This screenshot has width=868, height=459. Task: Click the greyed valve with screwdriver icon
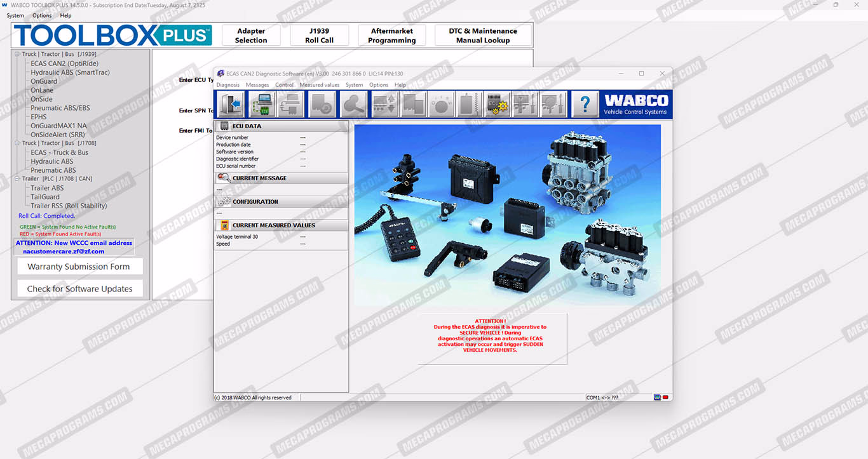pos(526,104)
